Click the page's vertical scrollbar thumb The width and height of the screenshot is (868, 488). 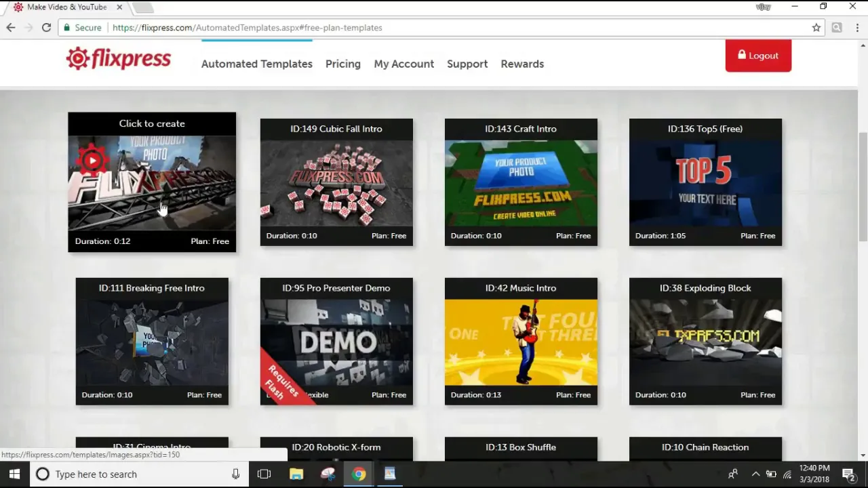click(x=863, y=186)
